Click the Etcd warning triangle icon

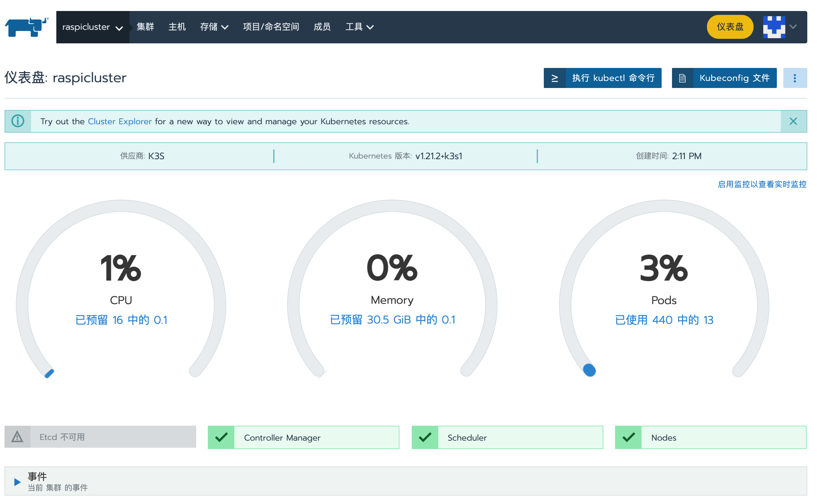coord(17,437)
